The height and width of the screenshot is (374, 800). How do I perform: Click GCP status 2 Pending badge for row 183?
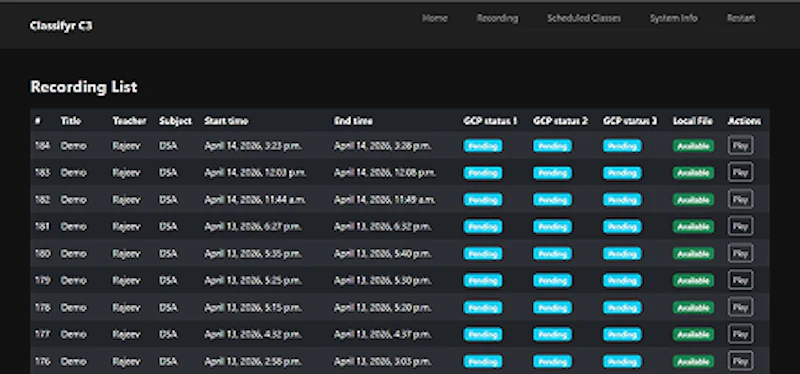553,173
